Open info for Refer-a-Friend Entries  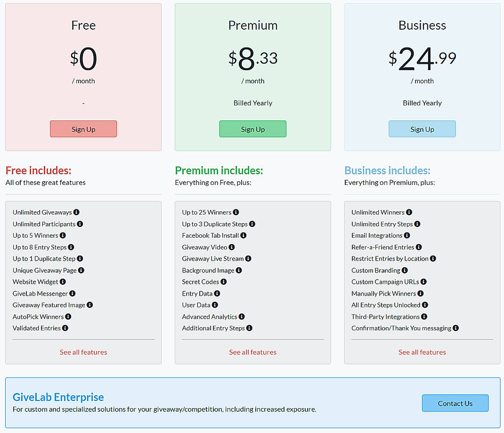click(419, 247)
